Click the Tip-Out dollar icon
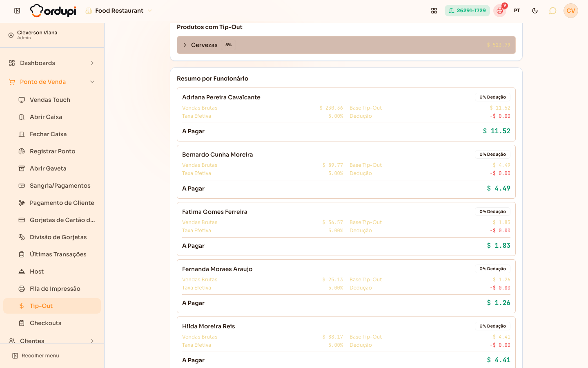 click(x=22, y=306)
